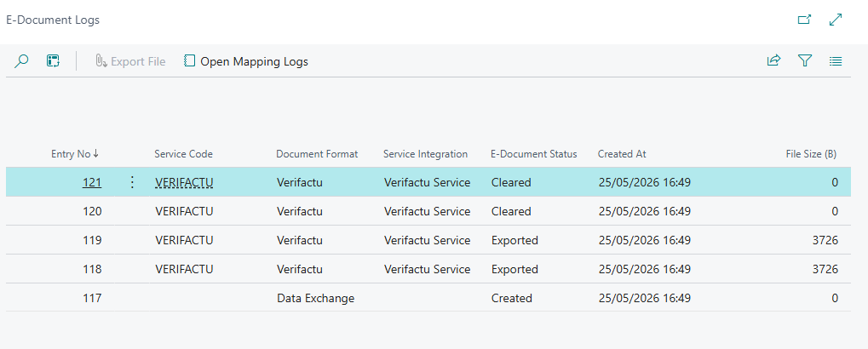This screenshot has width=868, height=349.
Task: Click VERIFACTU service code in row 120
Action: [x=184, y=211]
